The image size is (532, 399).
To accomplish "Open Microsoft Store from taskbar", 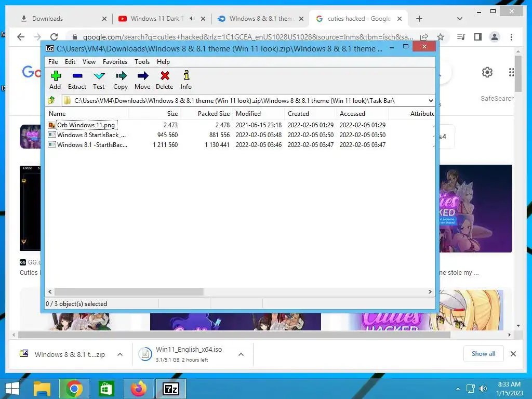I will [106, 389].
